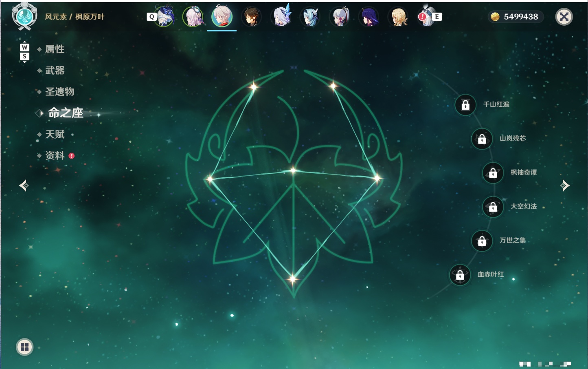Click the 山岚残芯 label
Screen dimensions: 588x369
pos(513,138)
